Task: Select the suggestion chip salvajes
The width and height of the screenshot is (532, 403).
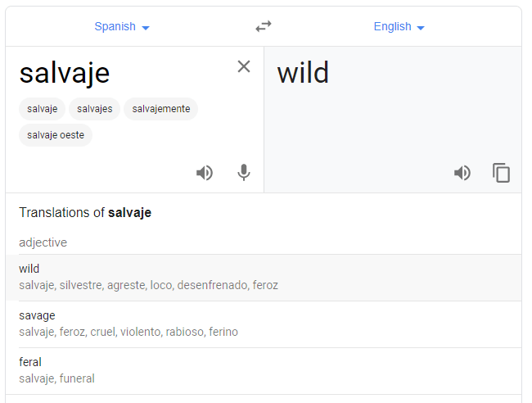Action: coord(94,109)
